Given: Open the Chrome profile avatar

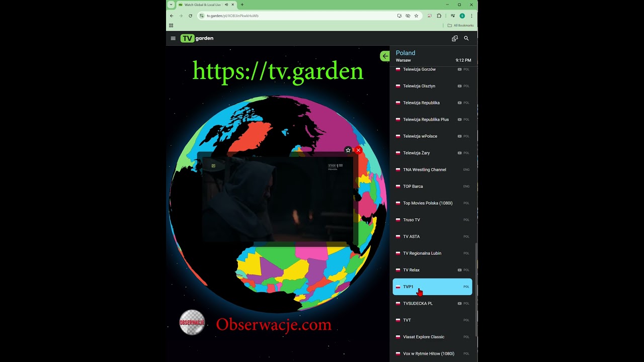Looking at the screenshot, I should pos(462,16).
